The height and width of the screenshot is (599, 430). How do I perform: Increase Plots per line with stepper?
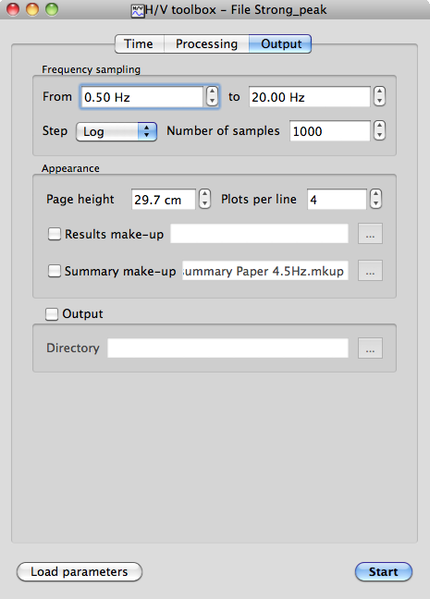[x=376, y=194]
